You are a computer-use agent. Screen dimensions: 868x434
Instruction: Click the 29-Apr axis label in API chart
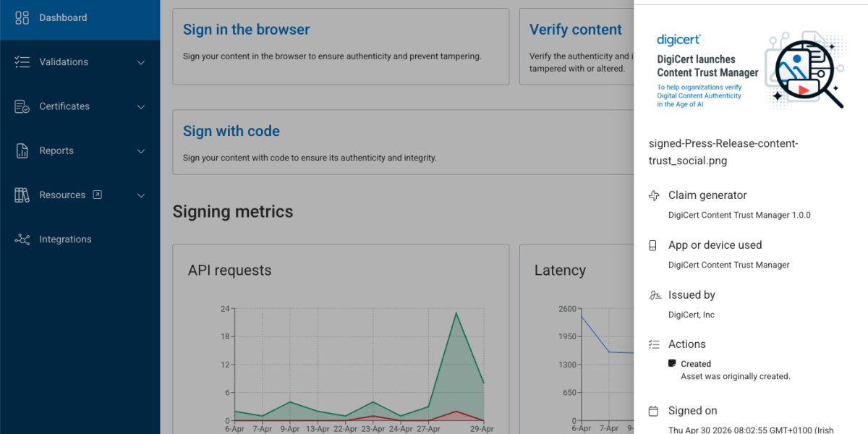(x=483, y=428)
